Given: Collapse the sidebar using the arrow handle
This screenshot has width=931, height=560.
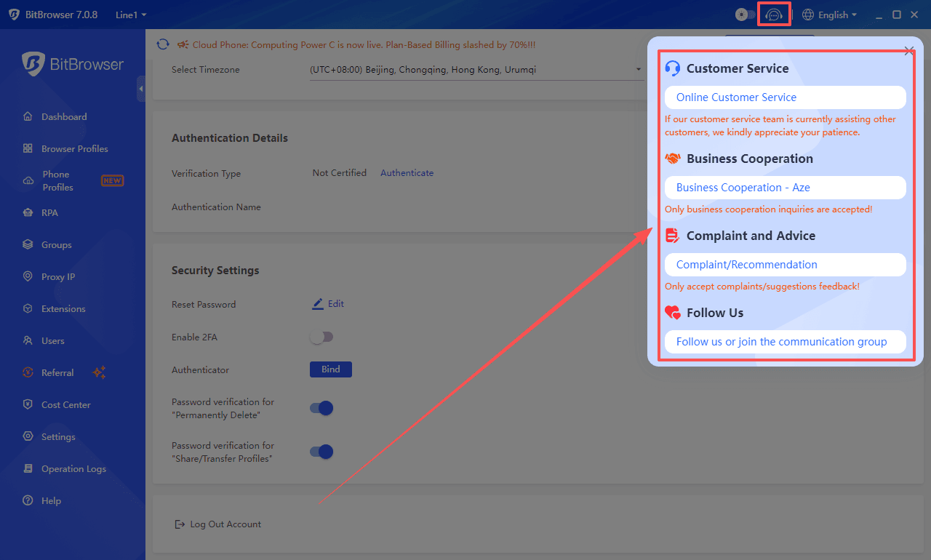Looking at the screenshot, I should click(141, 89).
